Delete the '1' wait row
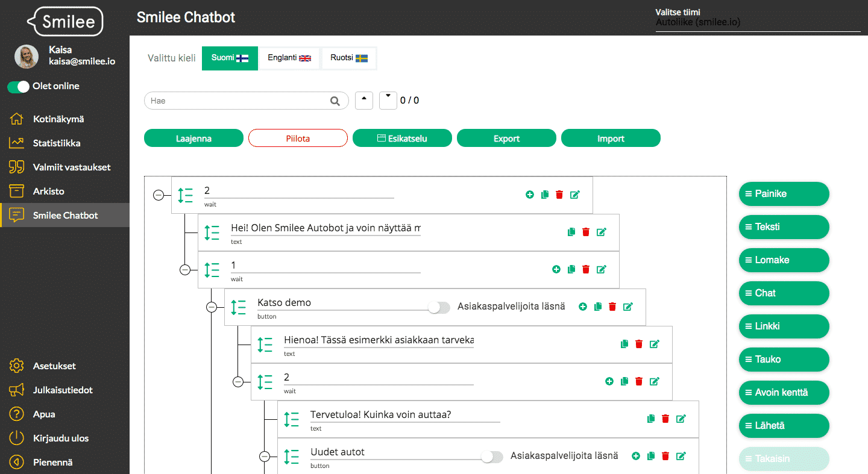Screen dimensions: 868x474 [x=586, y=269]
